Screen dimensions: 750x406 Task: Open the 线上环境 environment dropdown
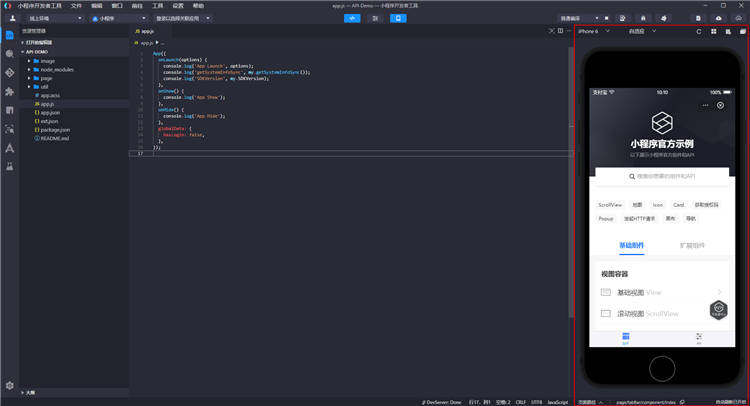[x=53, y=18]
